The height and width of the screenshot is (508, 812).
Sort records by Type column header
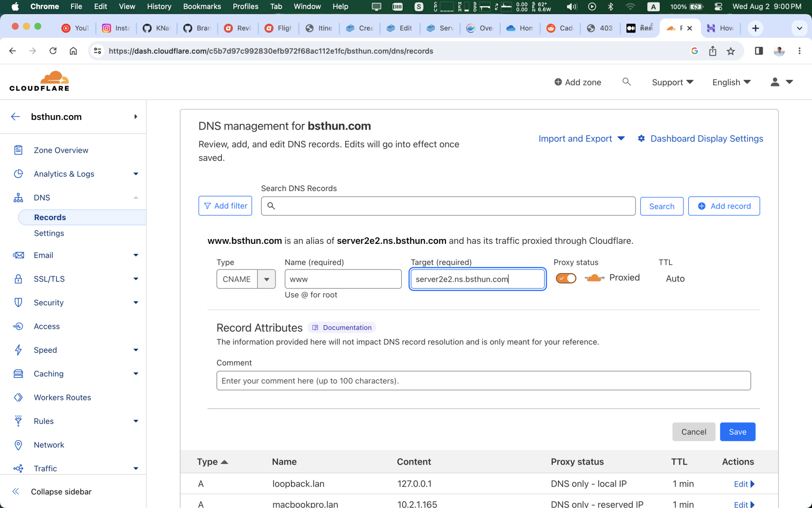[212, 462]
